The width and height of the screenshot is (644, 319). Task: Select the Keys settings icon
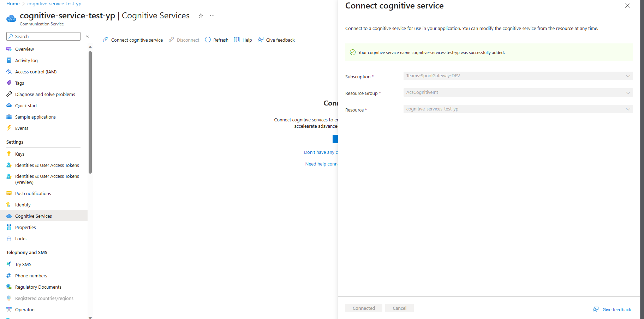point(9,154)
